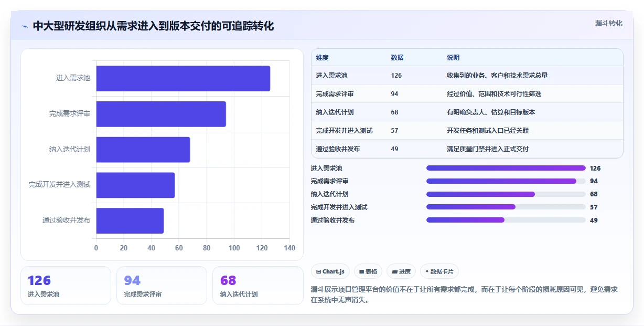Image resolution: width=644 pixels, height=326 pixels.
Task: Click the 完成开发并进入测试 table row label
Action: [345, 131]
